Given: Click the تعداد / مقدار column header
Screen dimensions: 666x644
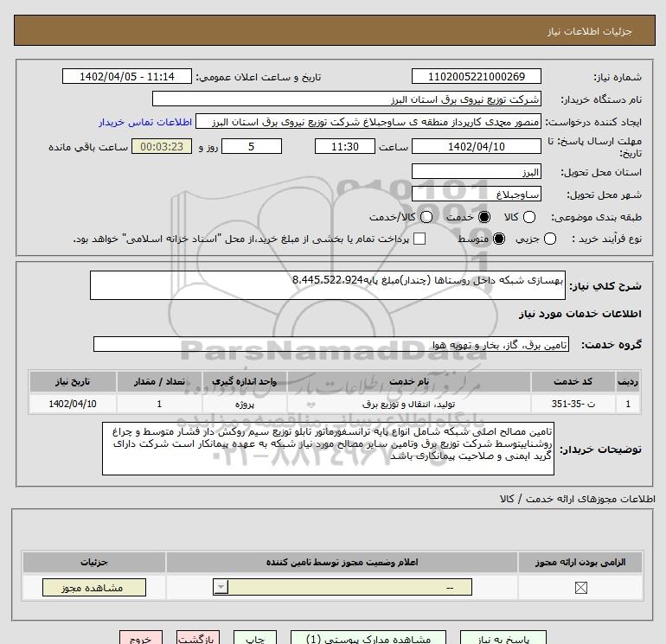Looking at the screenshot, I should [159, 381].
